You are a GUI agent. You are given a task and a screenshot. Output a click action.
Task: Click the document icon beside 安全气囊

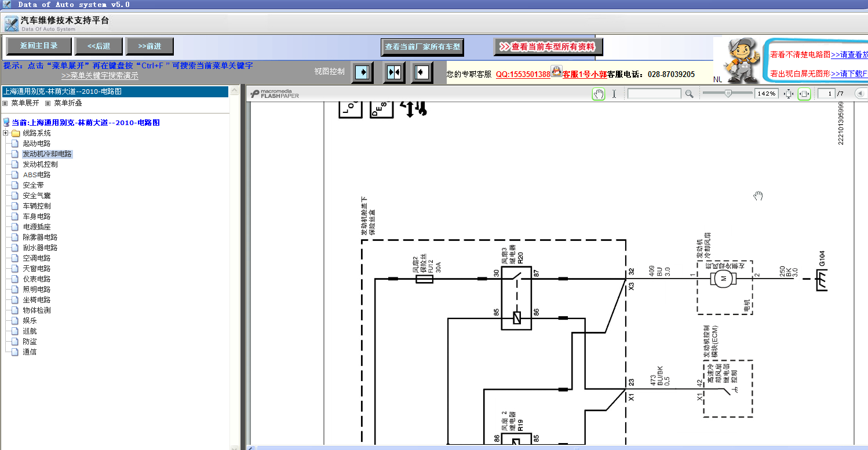(16, 196)
